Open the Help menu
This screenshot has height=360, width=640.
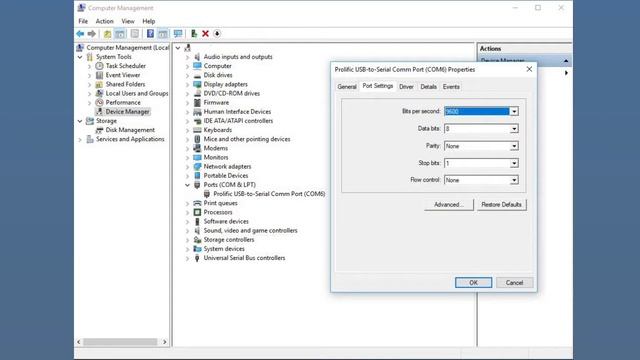click(x=149, y=21)
